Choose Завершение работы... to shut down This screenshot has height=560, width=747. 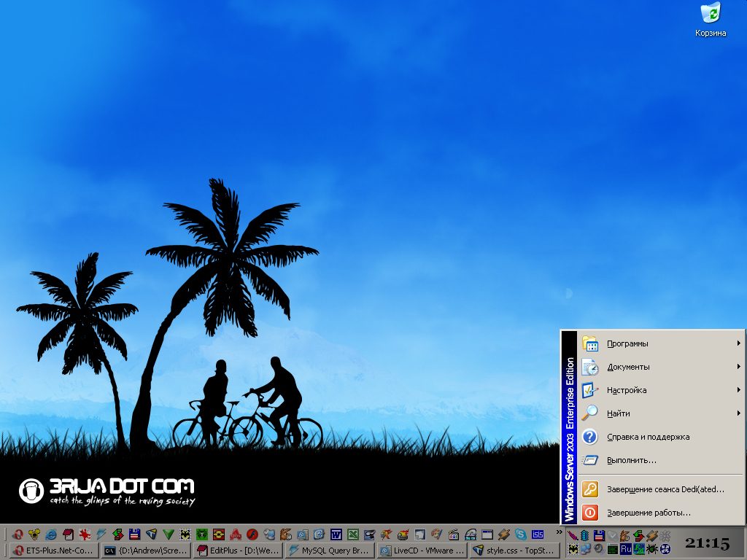click(x=649, y=513)
